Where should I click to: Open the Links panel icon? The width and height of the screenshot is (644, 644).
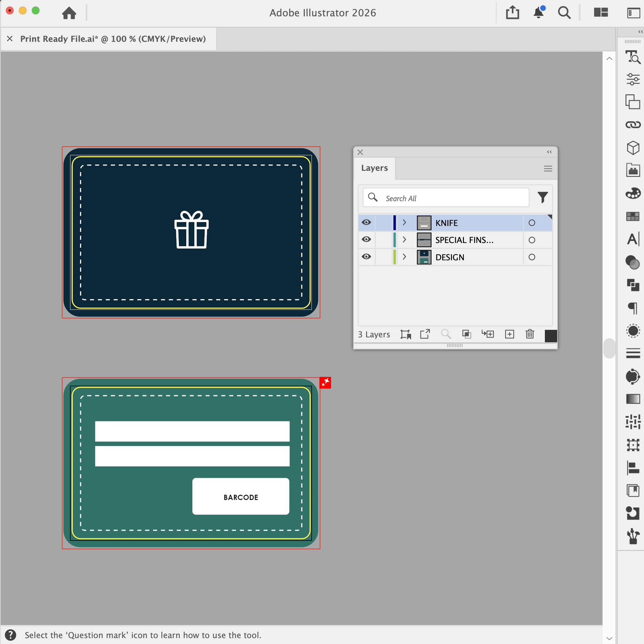[x=633, y=125]
